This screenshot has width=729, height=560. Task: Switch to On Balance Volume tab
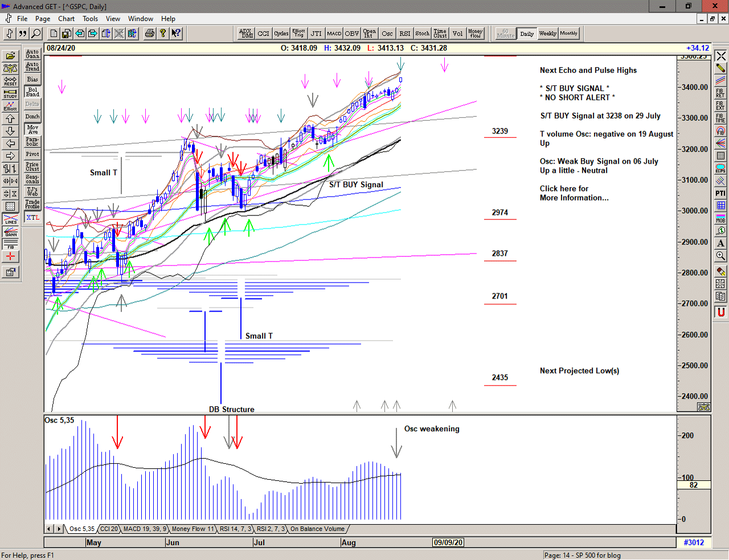pos(317,529)
